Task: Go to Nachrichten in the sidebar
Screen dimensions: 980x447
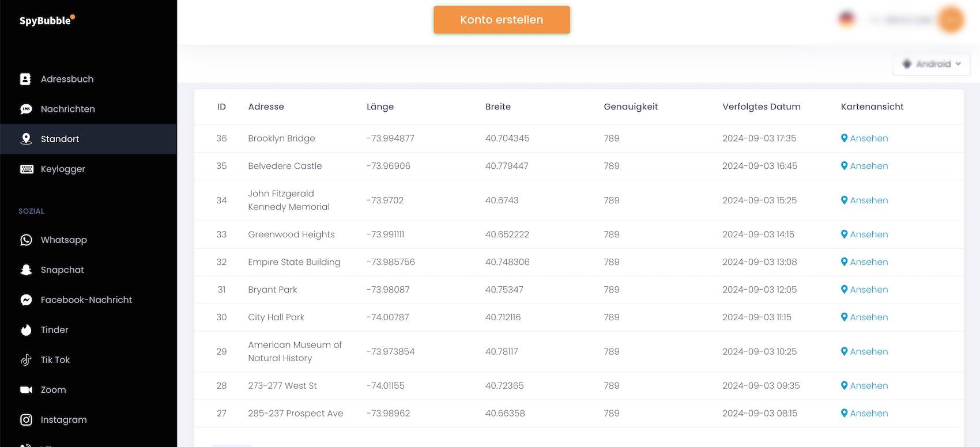Action: coord(88,109)
